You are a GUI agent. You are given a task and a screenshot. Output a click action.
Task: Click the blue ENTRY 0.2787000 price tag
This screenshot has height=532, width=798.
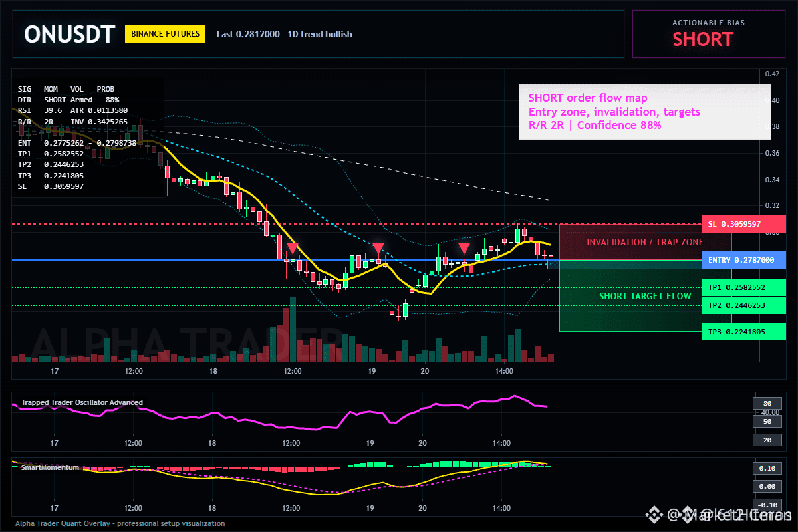(x=743, y=260)
